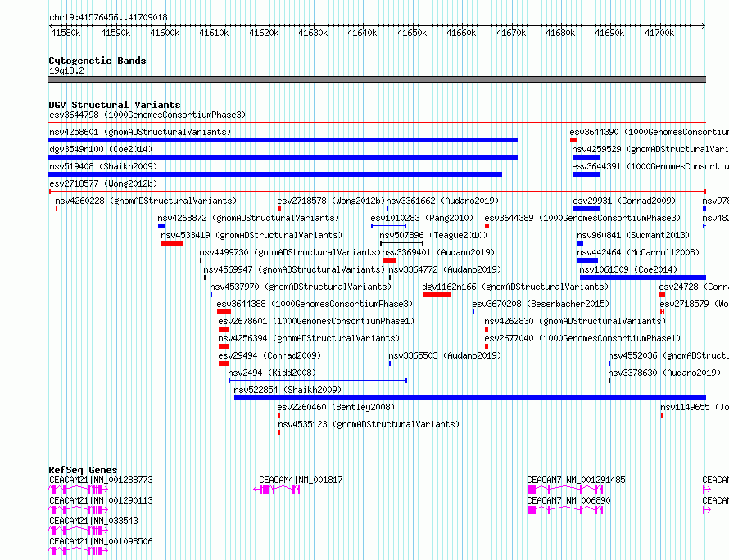Image resolution: width=729 pixels, height=560 pixels.
Task: Select nsv4537970 gnomAD variant label
Action: [301, 287]
